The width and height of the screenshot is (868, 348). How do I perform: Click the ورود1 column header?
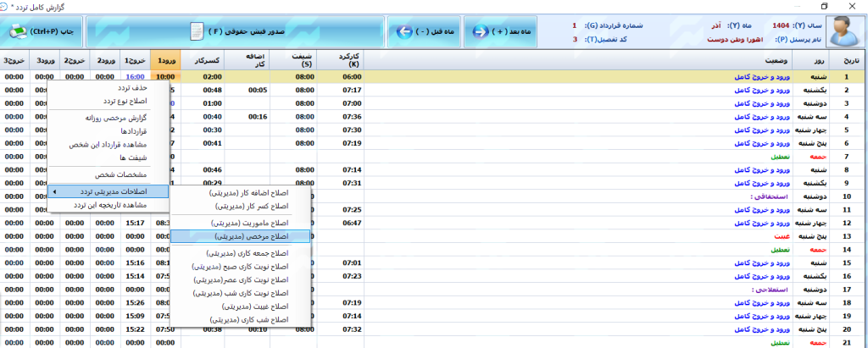pyautogui.click(x=165, y=61)
